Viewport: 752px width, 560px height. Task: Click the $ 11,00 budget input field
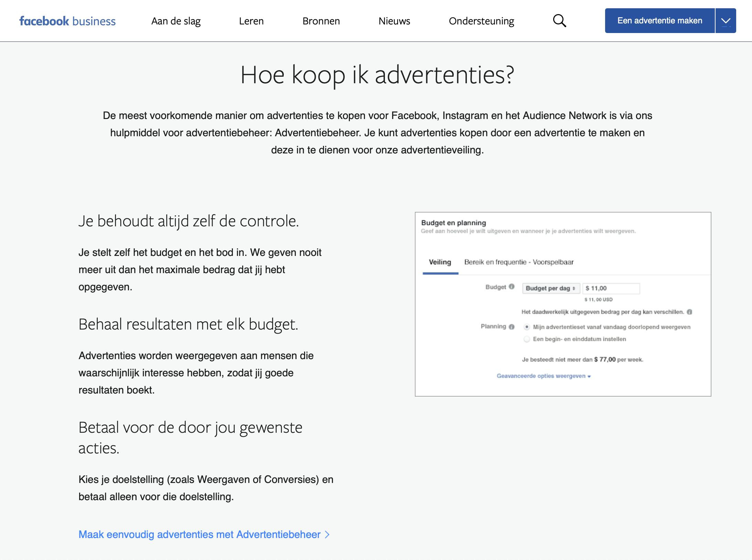pos(611,289)
